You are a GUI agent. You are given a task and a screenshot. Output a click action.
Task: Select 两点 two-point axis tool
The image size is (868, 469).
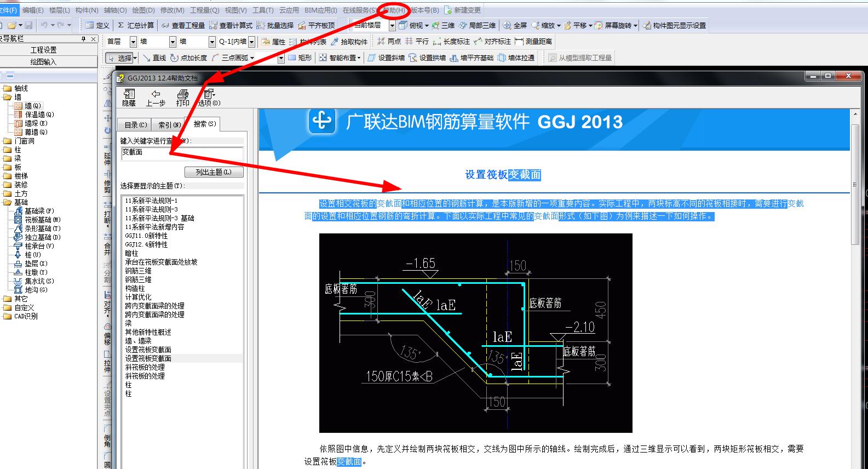click(389, 41)
